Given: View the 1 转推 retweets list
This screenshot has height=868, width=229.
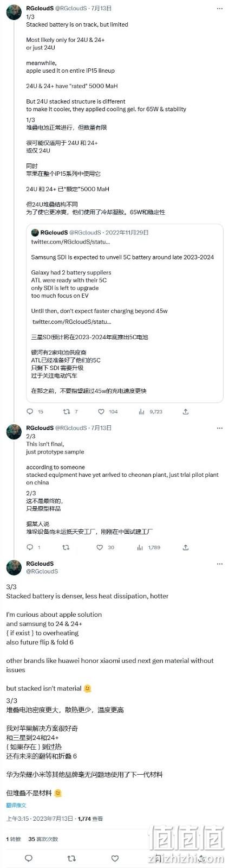Looking at the screenshot, I should click(14, 839).
